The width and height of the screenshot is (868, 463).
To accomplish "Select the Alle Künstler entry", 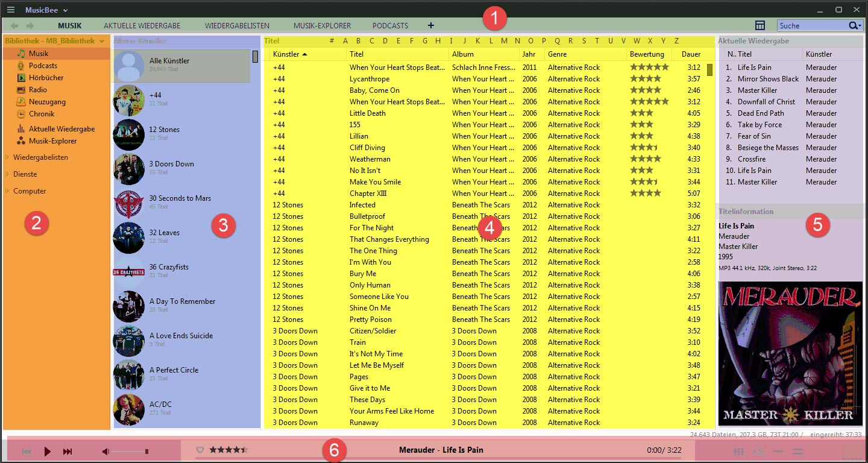I will coord(181,66).
